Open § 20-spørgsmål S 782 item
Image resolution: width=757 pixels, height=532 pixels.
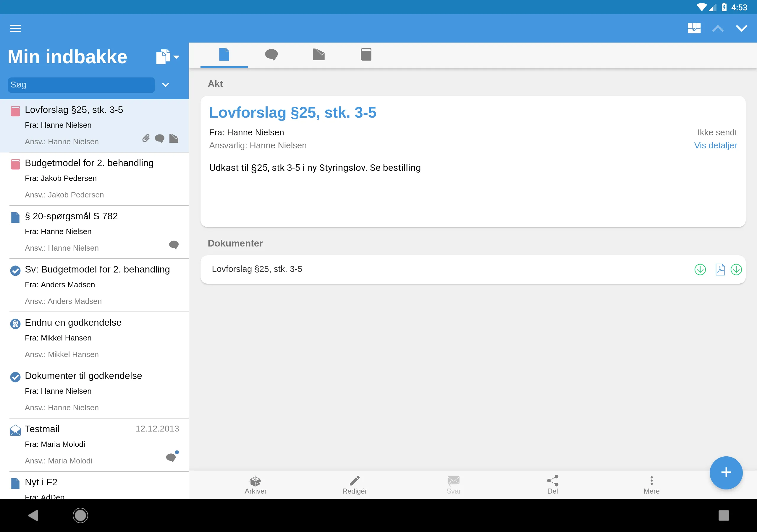tap(94, 232)
